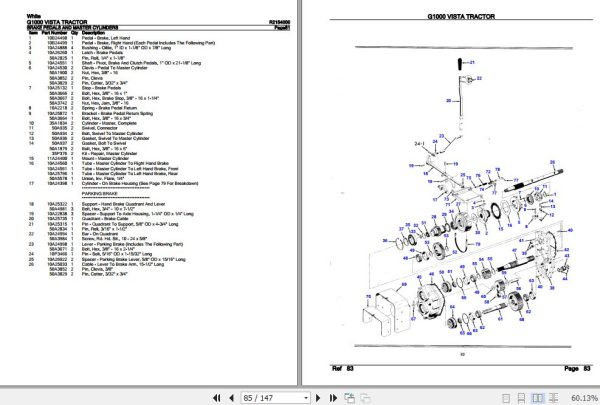Click "Union, Inv. Flare" row
600x405 pixels.
point(103,178)
